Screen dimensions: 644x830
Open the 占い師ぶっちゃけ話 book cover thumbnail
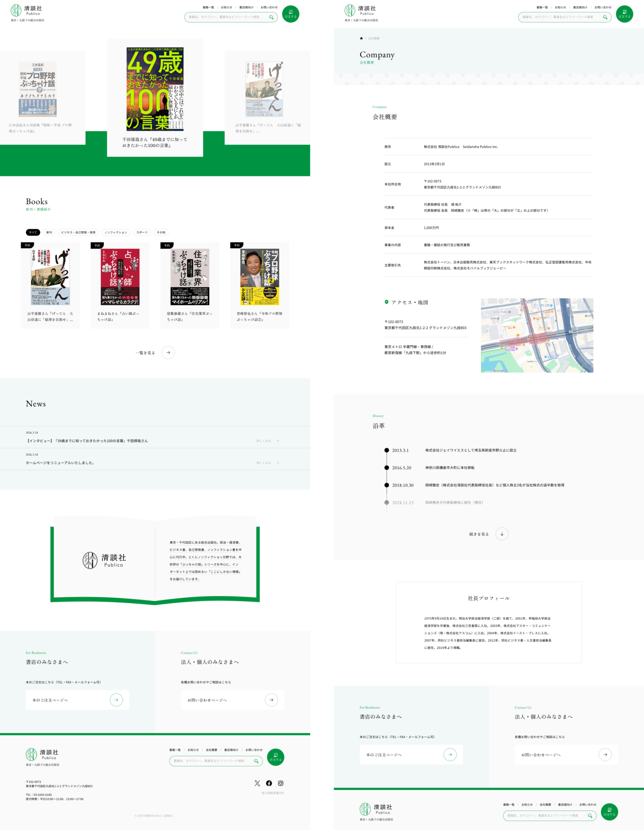[x=120, y=277]
